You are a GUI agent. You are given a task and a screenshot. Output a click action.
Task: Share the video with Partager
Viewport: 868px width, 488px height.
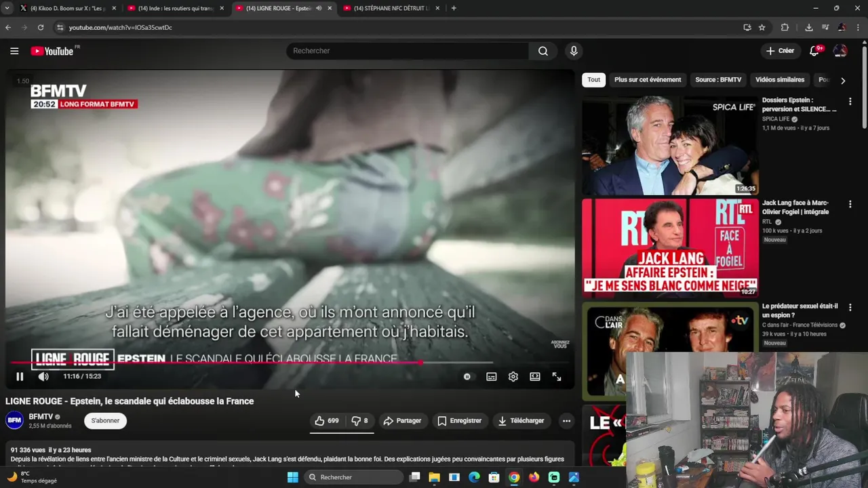tap(402, 421)
